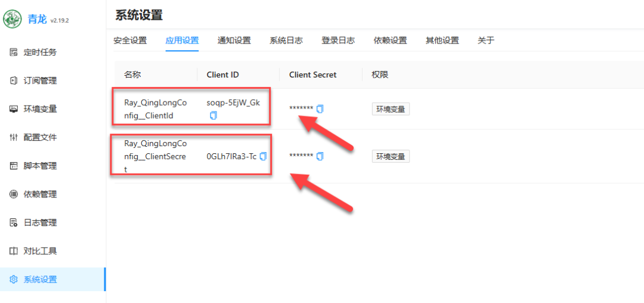The height and width of the screenshot is (303, 644).
Task: Click masked secret in ClientSecret row
Action: 302,156
